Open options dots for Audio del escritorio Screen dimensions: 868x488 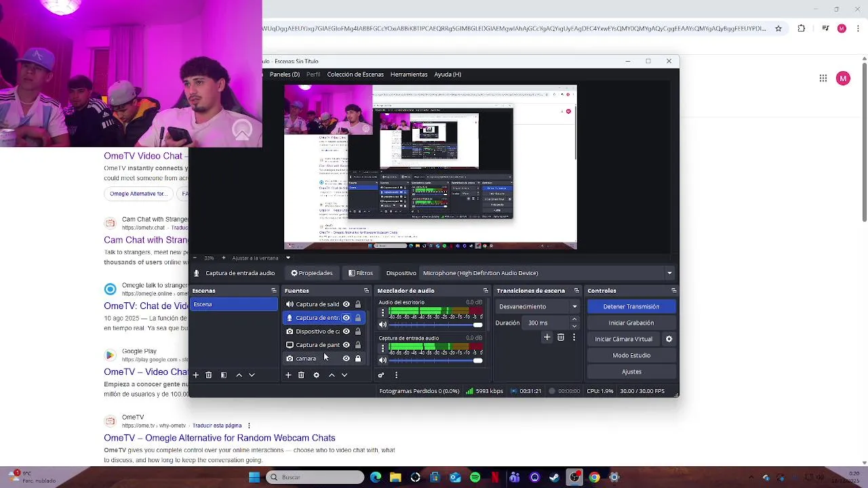pyautogui.click(x=382, y=313)
